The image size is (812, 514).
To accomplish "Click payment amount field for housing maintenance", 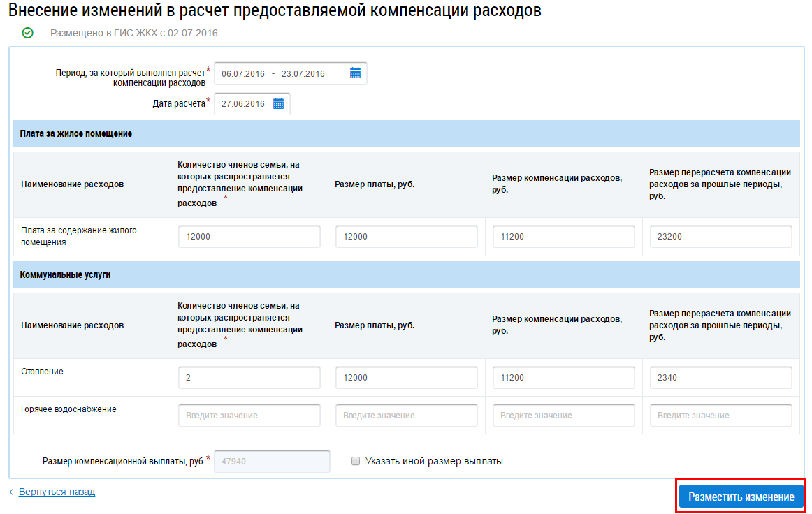I will [x=406, y=237].
